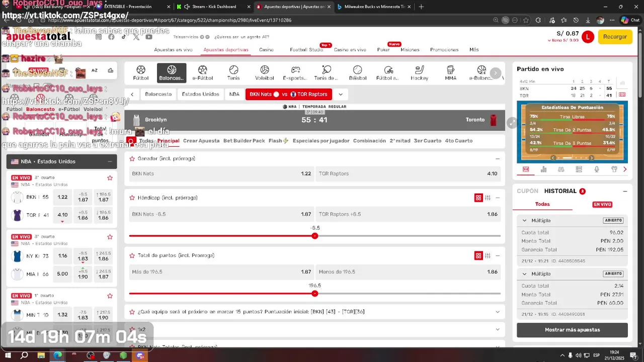
Task: Go back with breadcrumb left arrow
Action: click(x=132, y=94)
